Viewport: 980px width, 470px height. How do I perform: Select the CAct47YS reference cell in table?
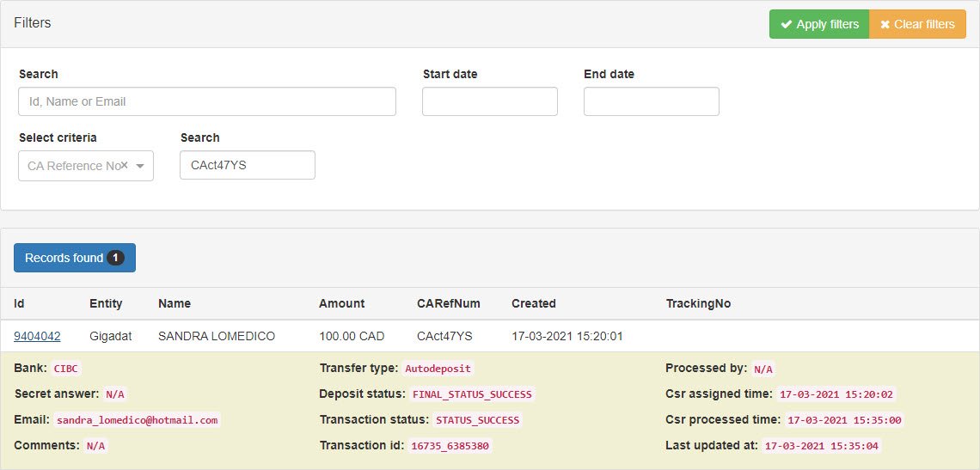tap(444, 336)
